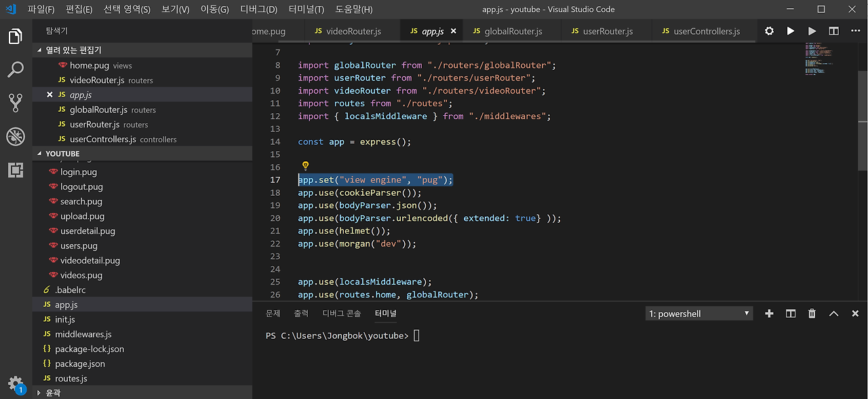Click the terminal prompt input area
This screenshot has height=399, width=868.
[416, 336]
